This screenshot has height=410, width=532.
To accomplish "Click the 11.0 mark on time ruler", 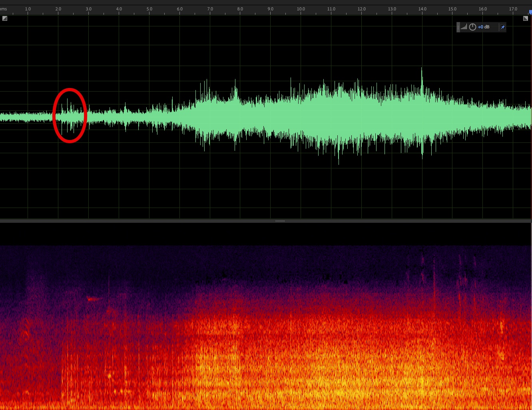I will 331,9.
